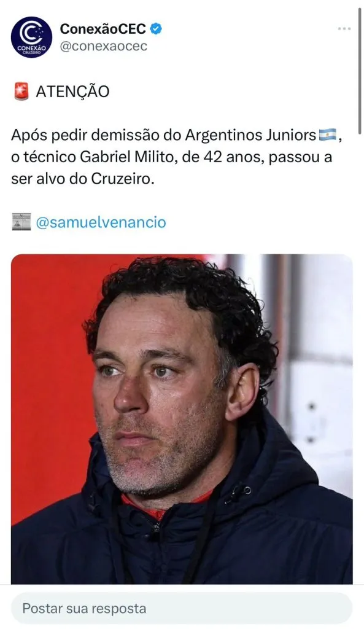Open the @samuelvenancio mention link
Image resolution: width=364 pixels, height=629 pixels.
(x=101, y=222)
